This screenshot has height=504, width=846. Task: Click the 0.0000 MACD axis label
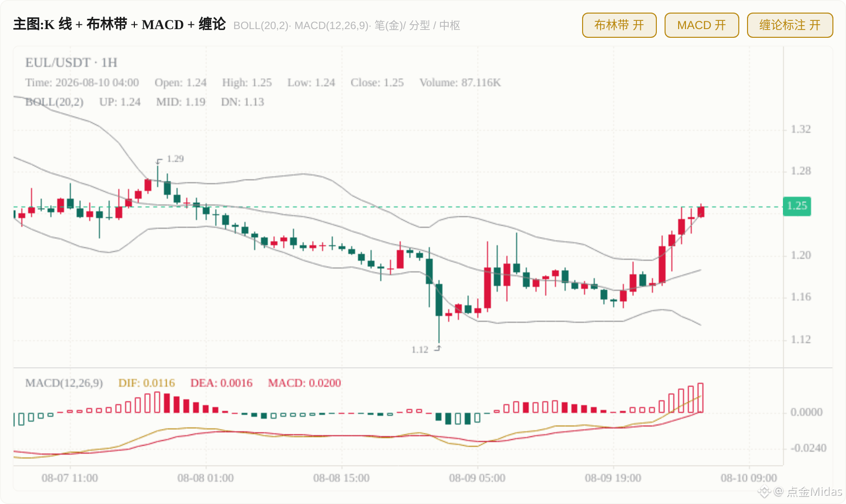806,412
